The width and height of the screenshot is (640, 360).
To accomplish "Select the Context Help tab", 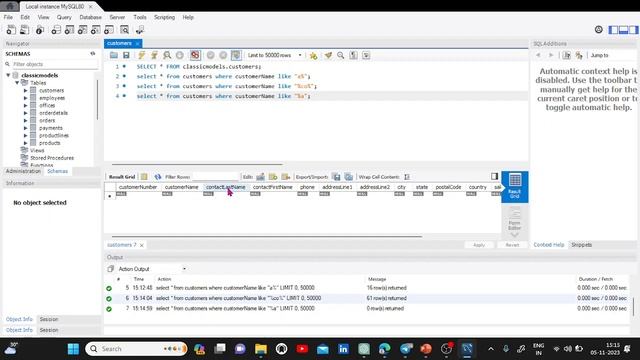I will click(549, 245).
